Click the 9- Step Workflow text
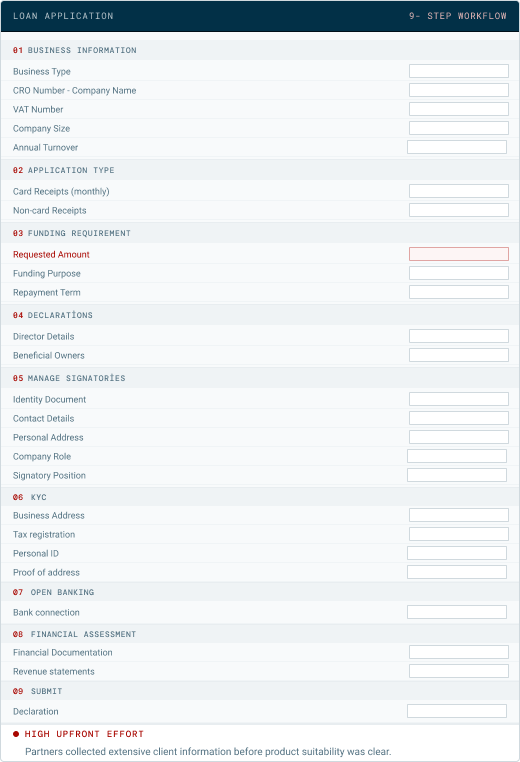520x762 pixels. (457, 16)
